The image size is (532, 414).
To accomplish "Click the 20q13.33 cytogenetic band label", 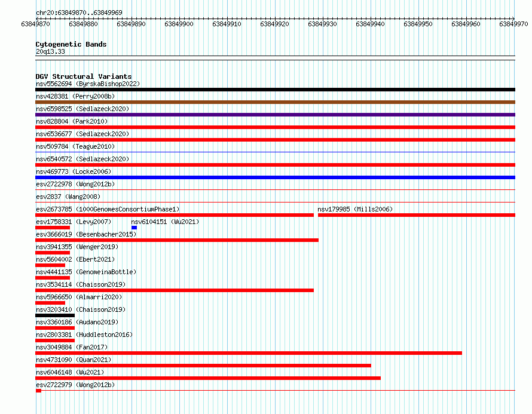I will (x=50, y=51).
